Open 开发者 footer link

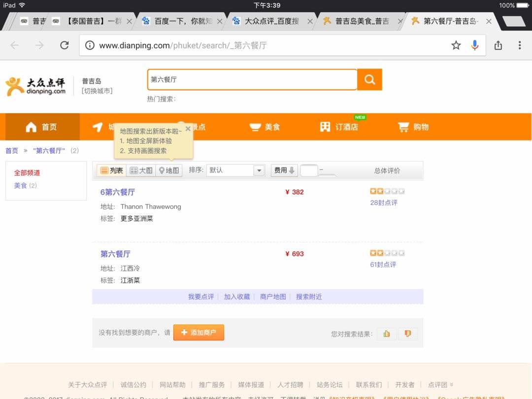pyautogui.click(x=405, y=385)
